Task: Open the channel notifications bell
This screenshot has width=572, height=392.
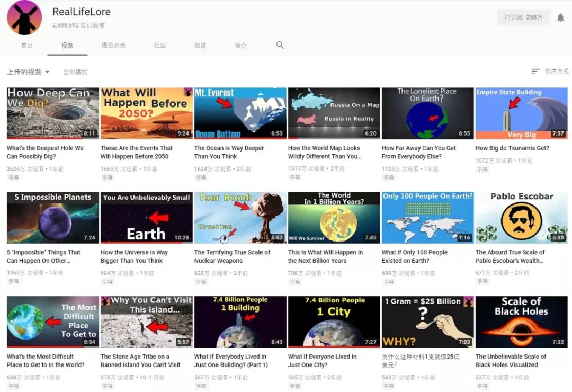Action: coord(560,17)
